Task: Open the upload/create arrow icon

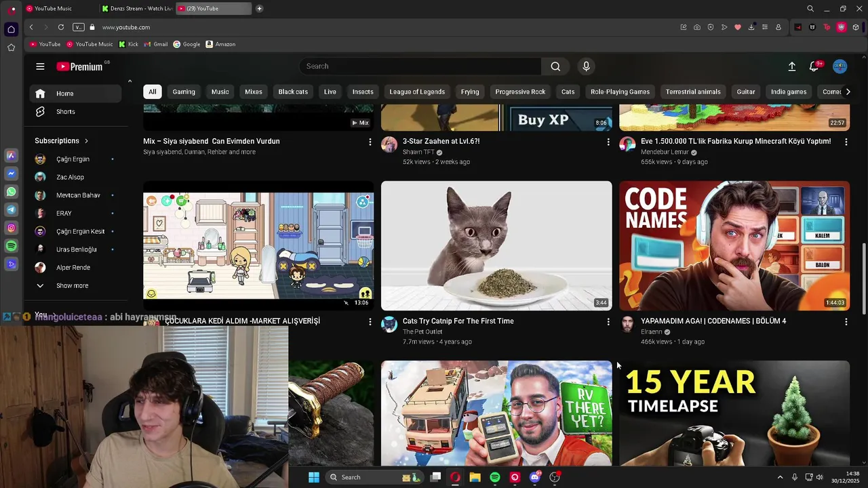Action: tap(791, 66)
